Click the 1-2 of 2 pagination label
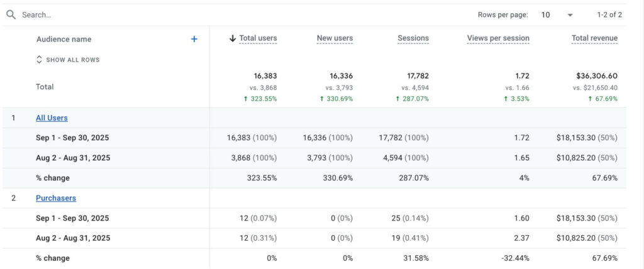Image resolution: width=644 pixels, height=269 pixels. 609,14
